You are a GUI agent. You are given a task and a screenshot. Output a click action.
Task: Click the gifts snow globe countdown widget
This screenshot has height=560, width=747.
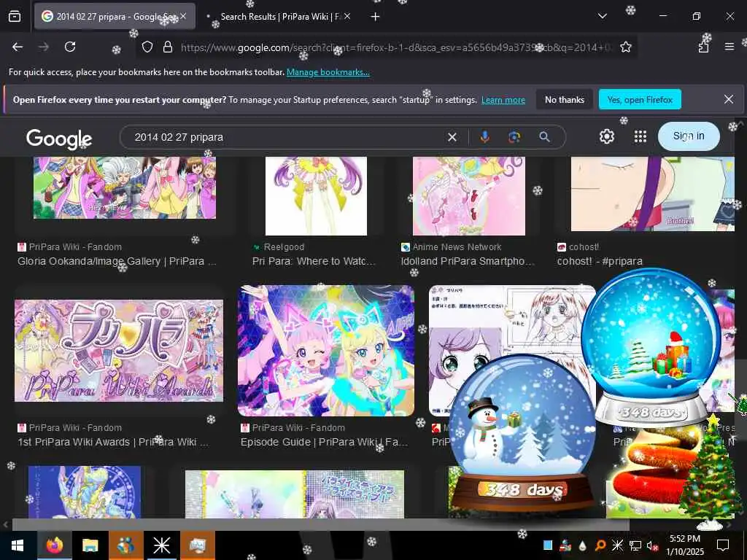coord(651,348)
